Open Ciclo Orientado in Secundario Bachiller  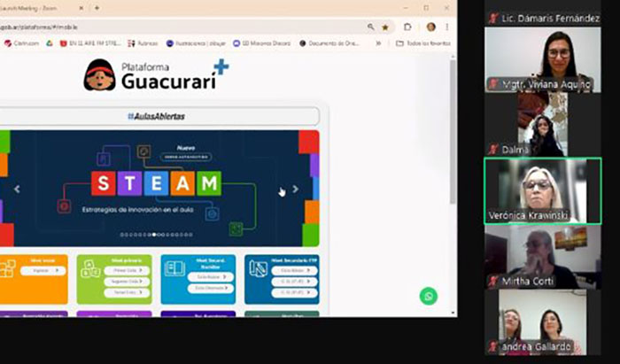click(x=211, y=289)
